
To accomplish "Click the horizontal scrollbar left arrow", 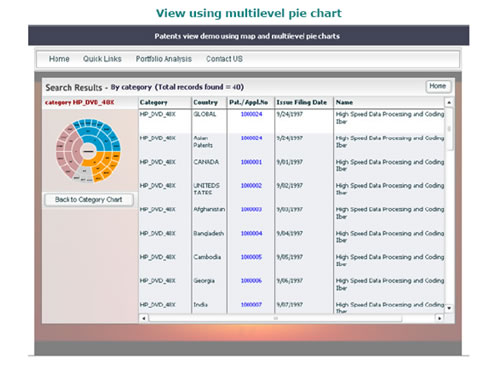I will click(x=144, y=318).
